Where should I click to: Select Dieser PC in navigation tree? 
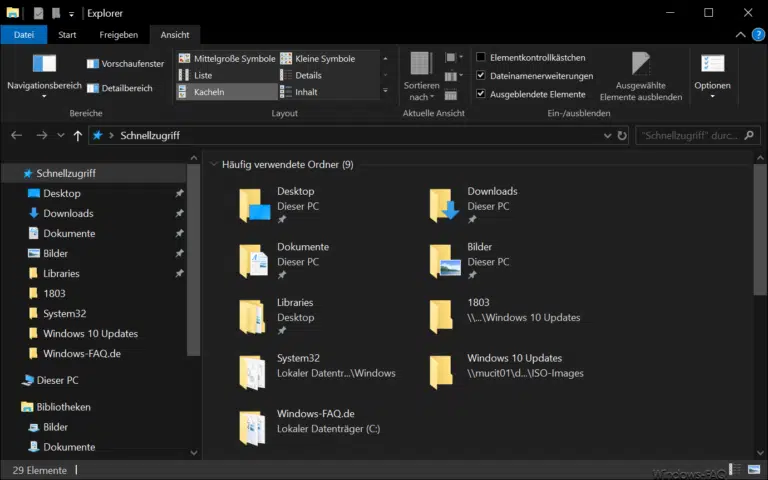[x=57, y=380]
